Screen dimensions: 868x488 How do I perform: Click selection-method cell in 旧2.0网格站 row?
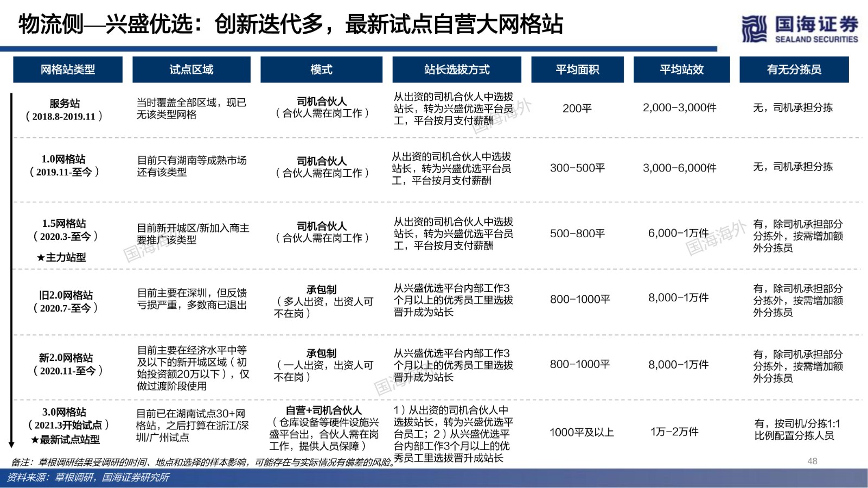454,300
